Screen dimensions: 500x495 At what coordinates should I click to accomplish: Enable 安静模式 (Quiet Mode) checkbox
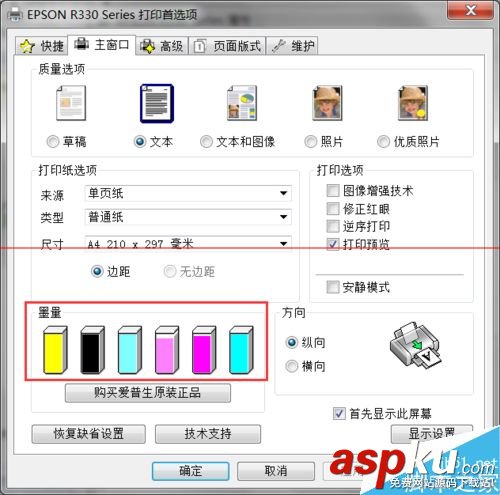333,287
